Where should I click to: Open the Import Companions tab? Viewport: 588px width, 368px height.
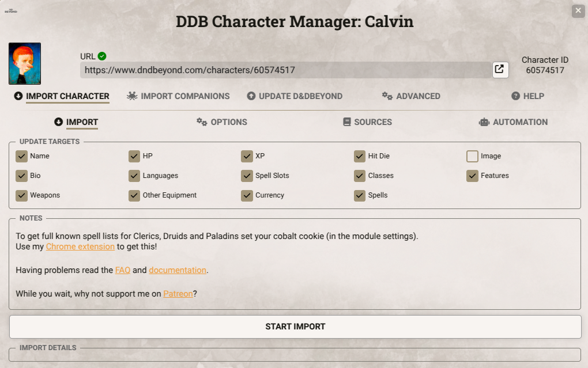[178, 96]
